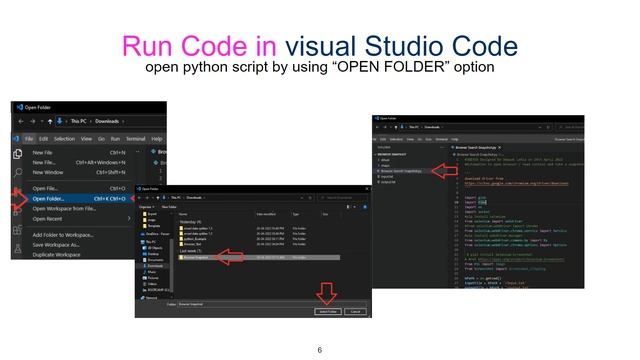Choose New Window menu entry
Screen dimensions: 640x360
(79, 172)
